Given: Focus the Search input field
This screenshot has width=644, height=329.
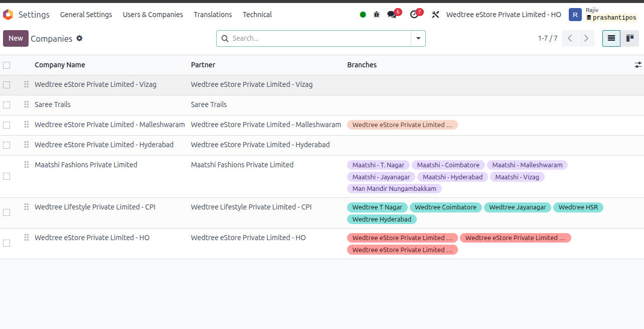Looking at the screenshot, I should (320, 38).
